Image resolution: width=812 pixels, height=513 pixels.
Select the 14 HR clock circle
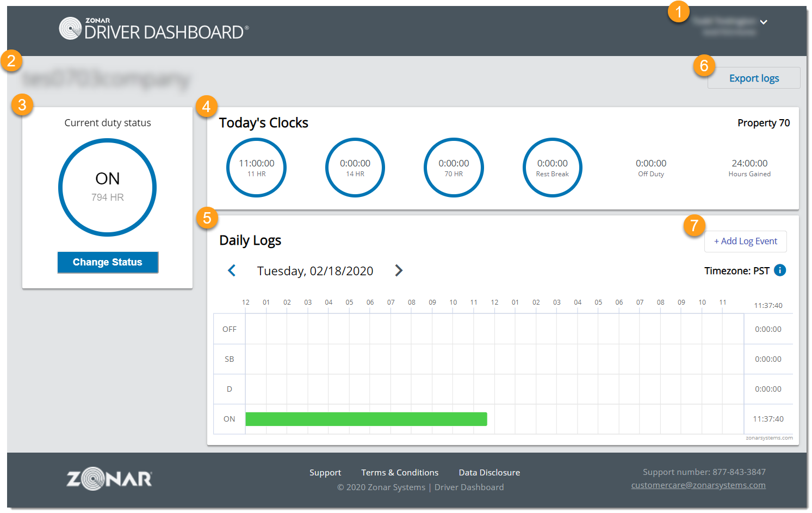[x=355, y=168]
